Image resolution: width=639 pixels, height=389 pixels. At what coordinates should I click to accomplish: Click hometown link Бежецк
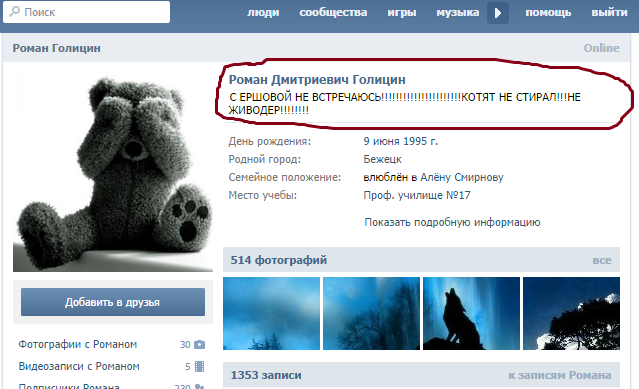point(382,159)
